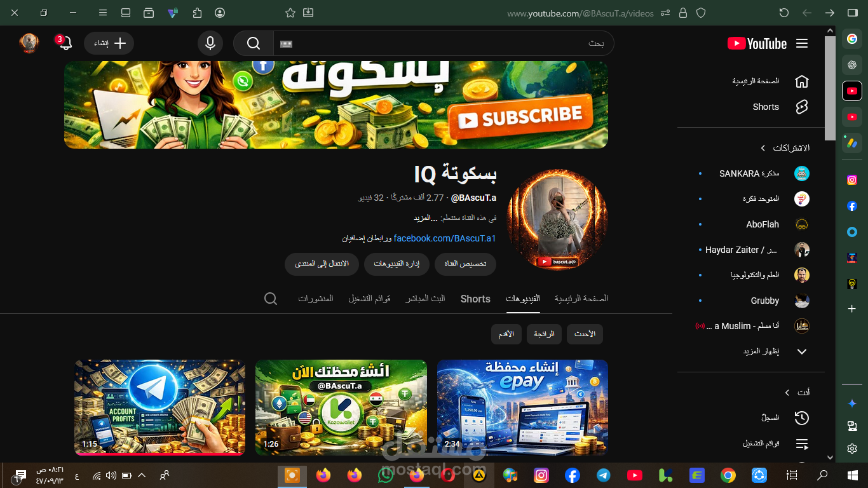Open taskbar search magnifier

point(822,475)
